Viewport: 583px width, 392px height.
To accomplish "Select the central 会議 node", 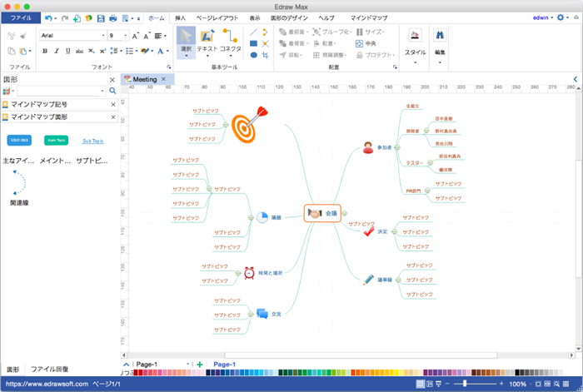I will (322, 213).
